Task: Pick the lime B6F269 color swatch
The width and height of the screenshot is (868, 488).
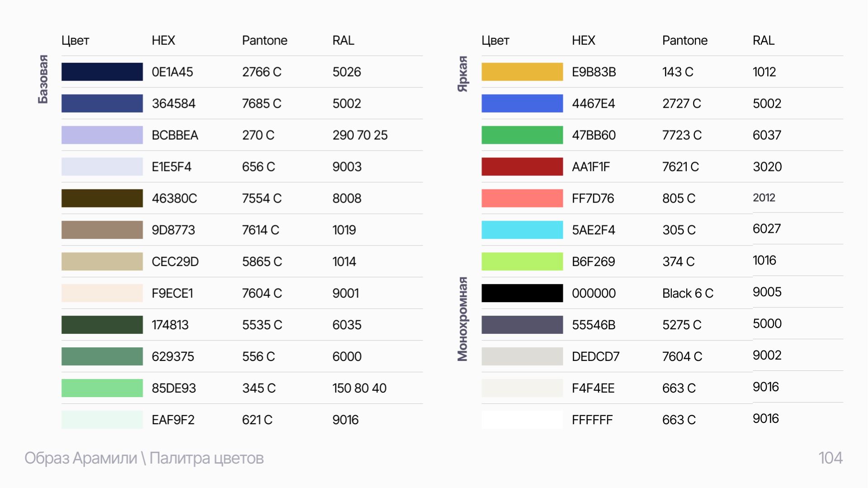Action: pos(522,262)
